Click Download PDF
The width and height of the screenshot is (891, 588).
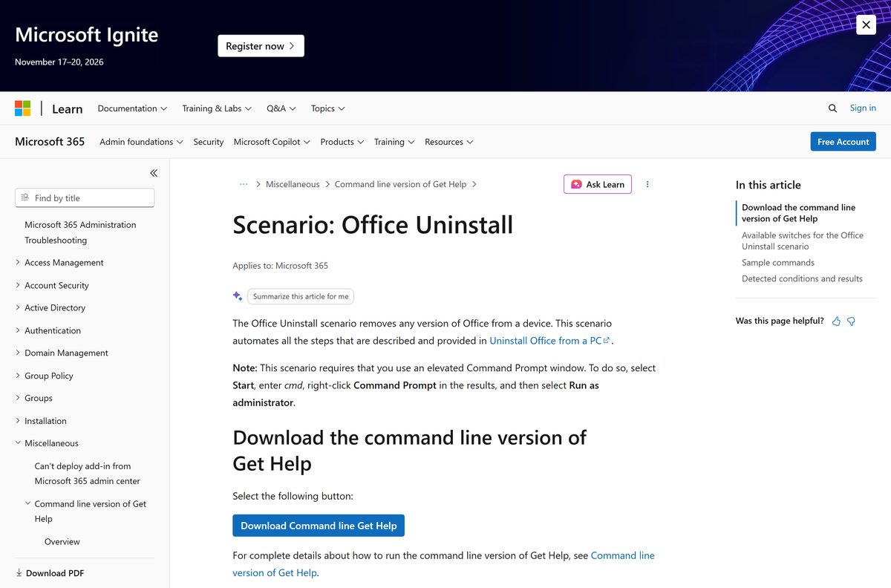tap(50, 573)
